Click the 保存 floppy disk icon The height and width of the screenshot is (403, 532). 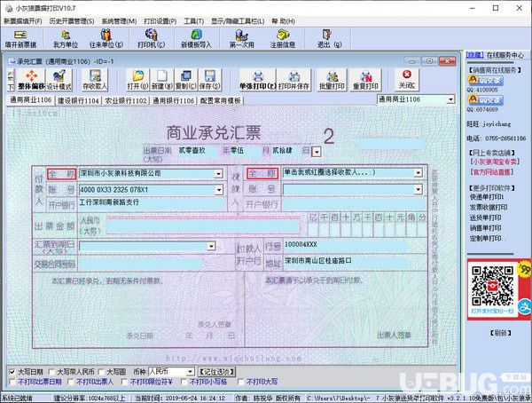click(209, 80)
